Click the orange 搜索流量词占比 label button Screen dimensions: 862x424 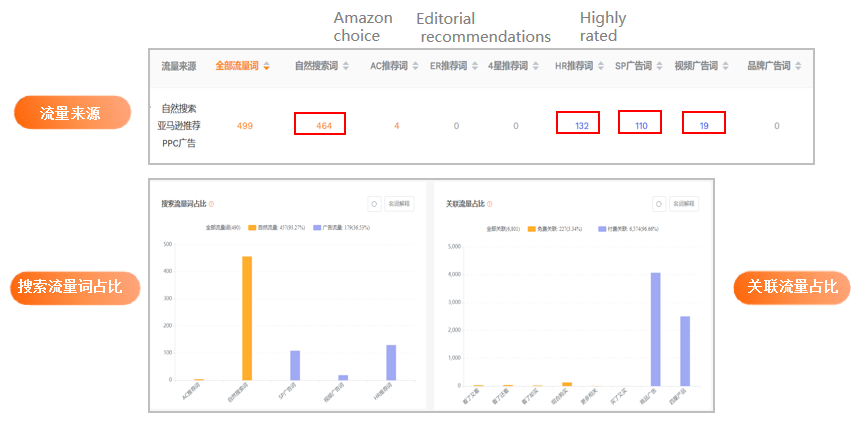pos(75,287)
